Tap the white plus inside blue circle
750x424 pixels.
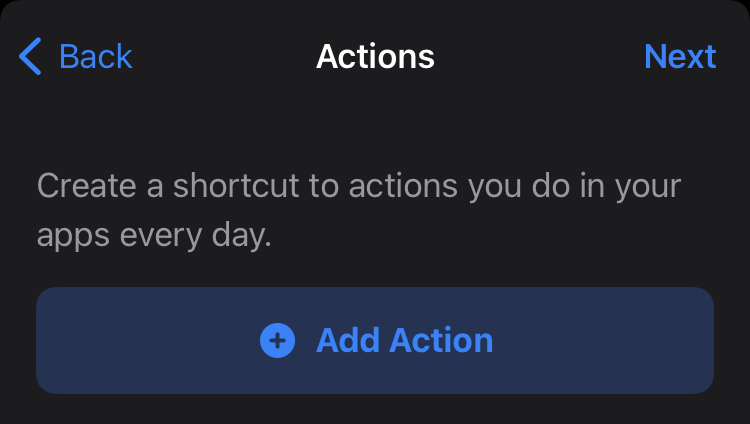(x=277, y=341)
